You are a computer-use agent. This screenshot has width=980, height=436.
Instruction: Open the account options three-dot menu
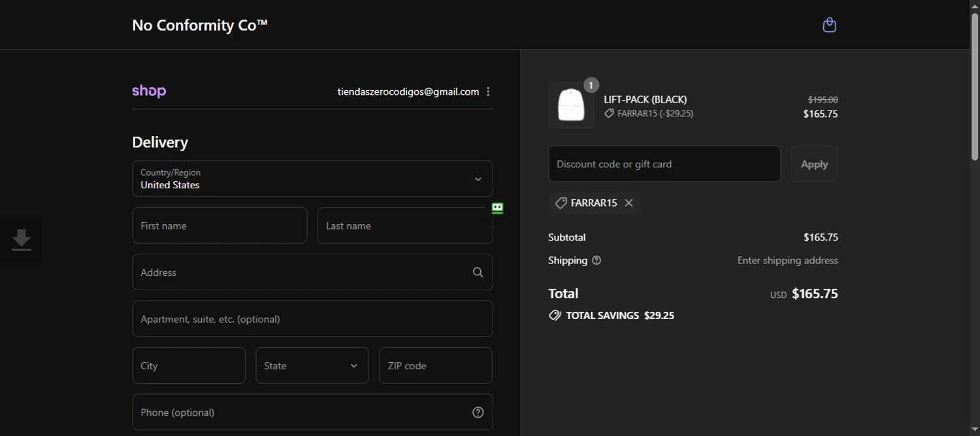point(488,92)
